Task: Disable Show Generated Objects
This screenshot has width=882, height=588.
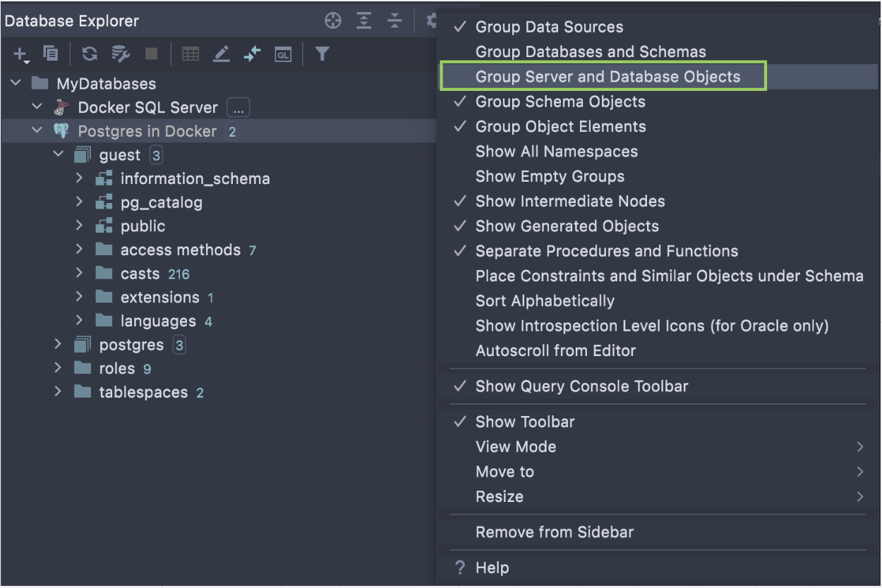Action: coord(567,226)
